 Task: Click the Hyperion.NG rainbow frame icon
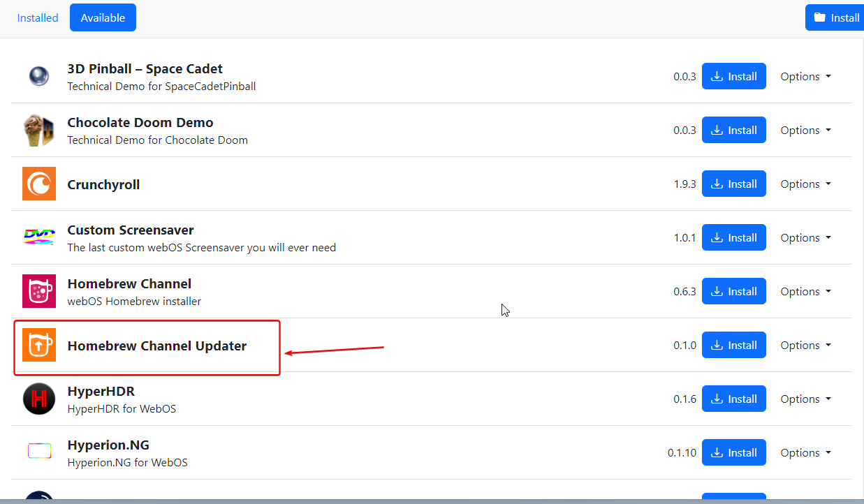coord(39,452)
